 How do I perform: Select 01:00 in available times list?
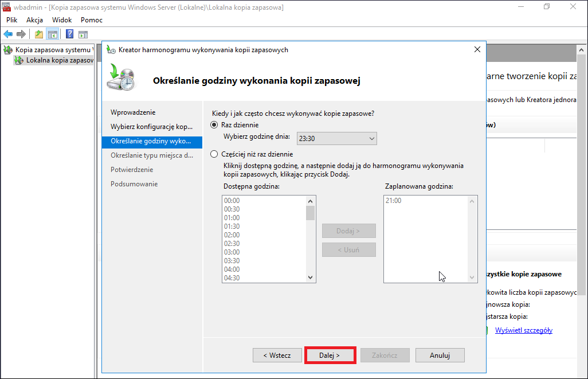pos(232,218)
